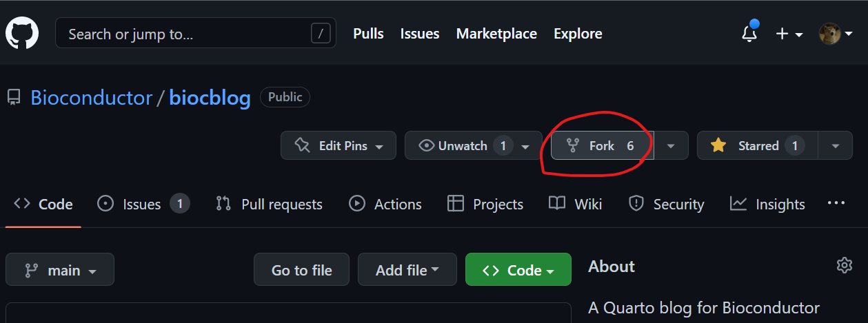
Task: Expand the fork options dropdown arrow
Action: pyautogui.click(x=671, y=145)
